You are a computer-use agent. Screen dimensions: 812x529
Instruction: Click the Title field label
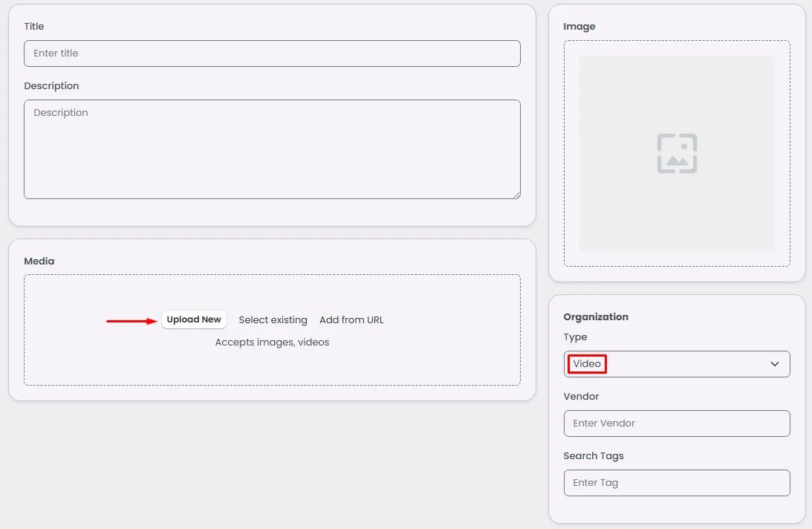[34, 27]
